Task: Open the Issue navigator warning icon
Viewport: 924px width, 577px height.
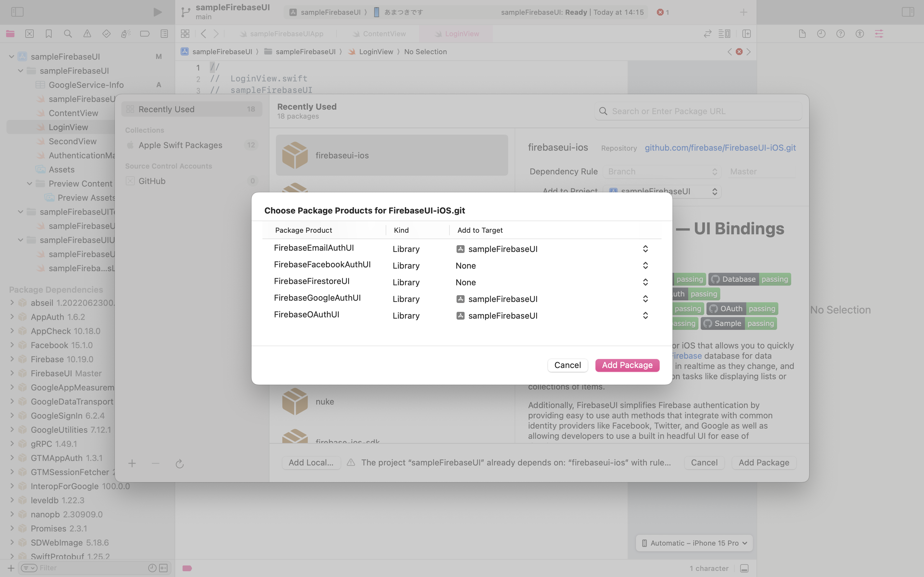Action: [87, 34]
